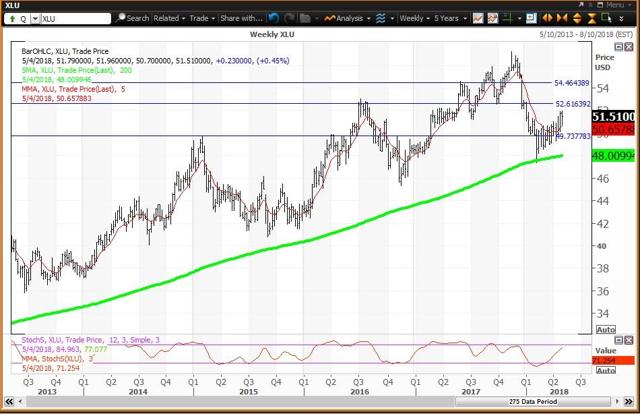Click the Share with... button
The image size is (640, 414).
[x=241, y=18]
